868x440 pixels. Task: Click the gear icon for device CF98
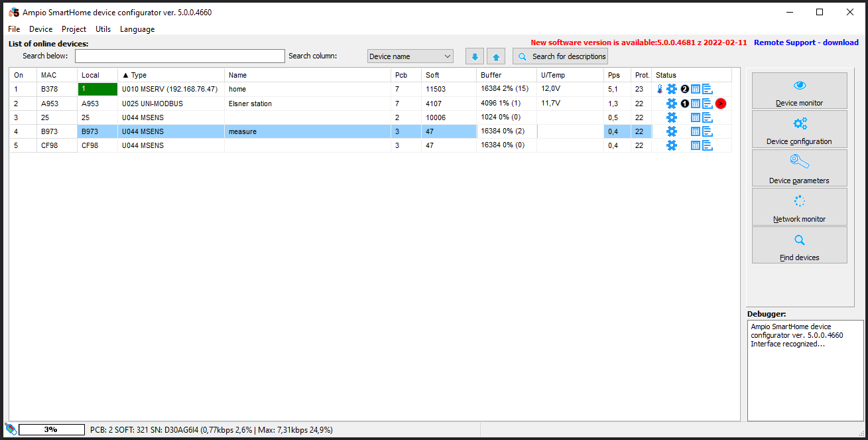pyautogui.click(x=672, y=145)
